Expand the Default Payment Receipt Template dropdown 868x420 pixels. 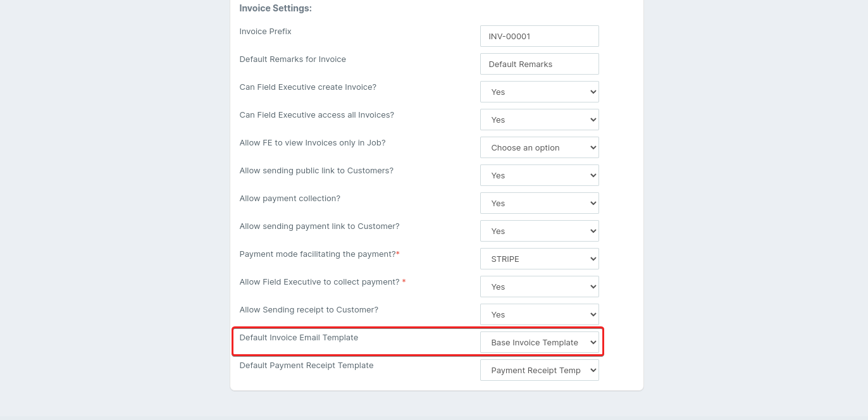[539, 370]
